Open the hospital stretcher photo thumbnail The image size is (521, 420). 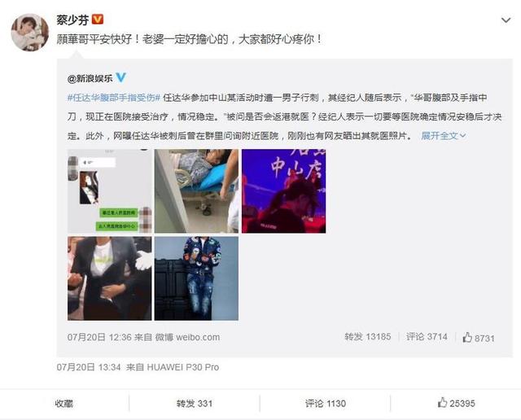(196, 191)
